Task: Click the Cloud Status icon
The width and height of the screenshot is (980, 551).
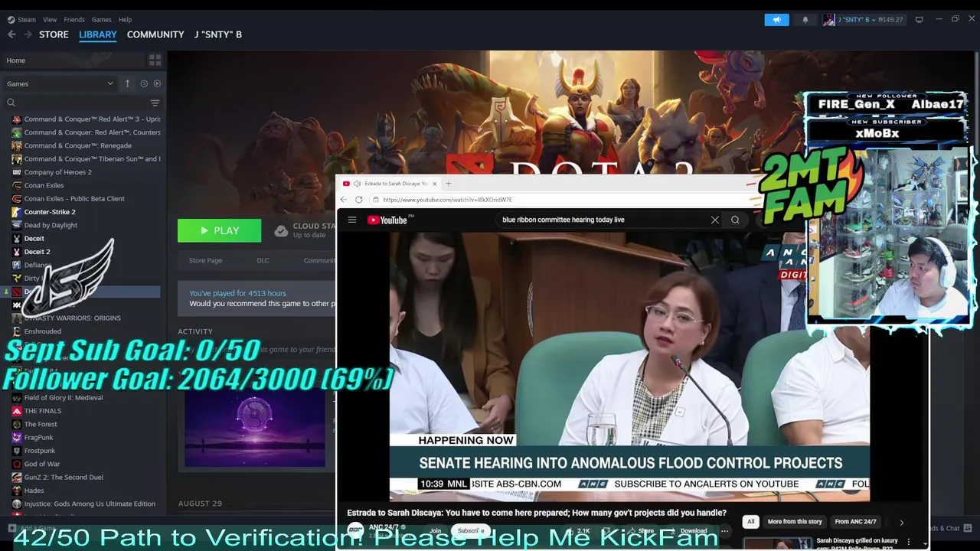Action: 281,230
